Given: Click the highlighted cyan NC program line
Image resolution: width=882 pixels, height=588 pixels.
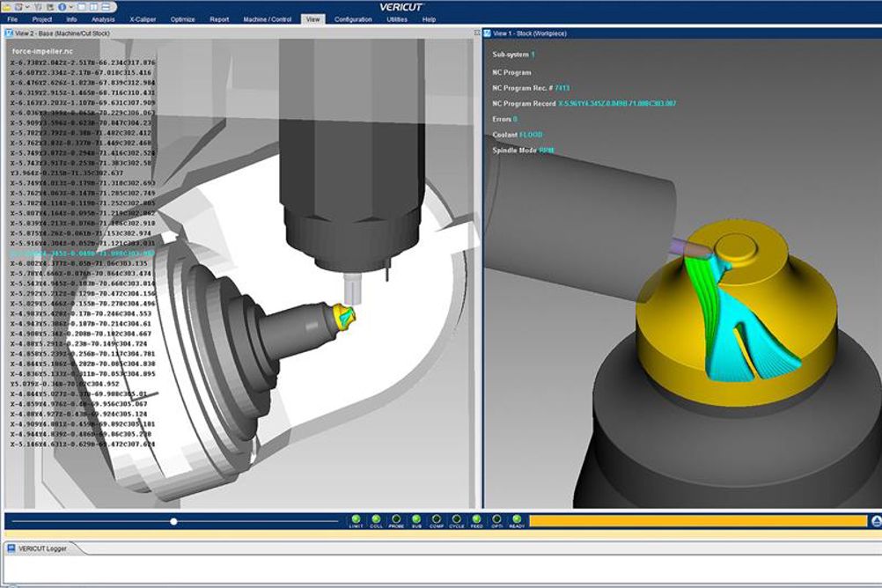Looking at the screenshot, I should pos(82,254).
